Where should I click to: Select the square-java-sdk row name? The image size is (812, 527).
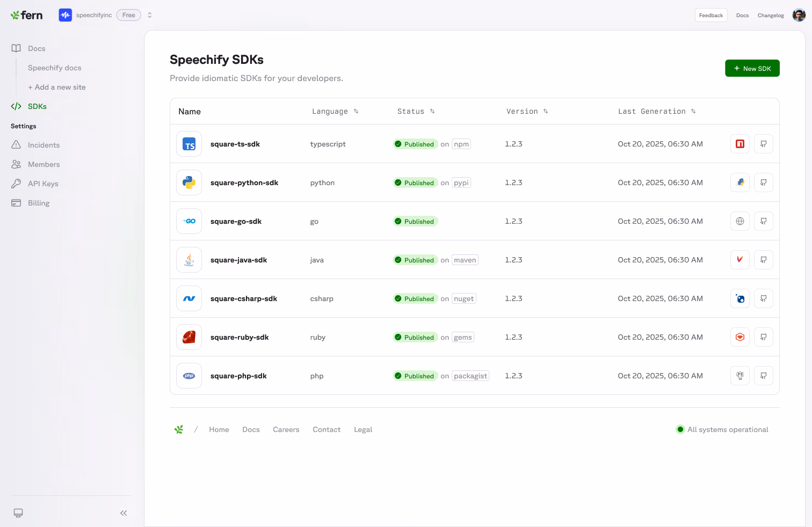(x=238, y=260)
